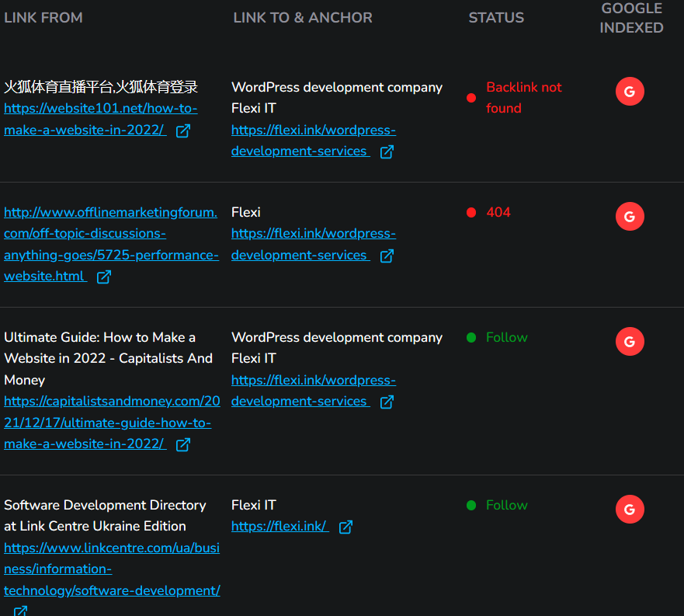The image size is (684, 616).
Task: Select anchor 'Flexi IT' in Link Centre row
Action: 253,505
